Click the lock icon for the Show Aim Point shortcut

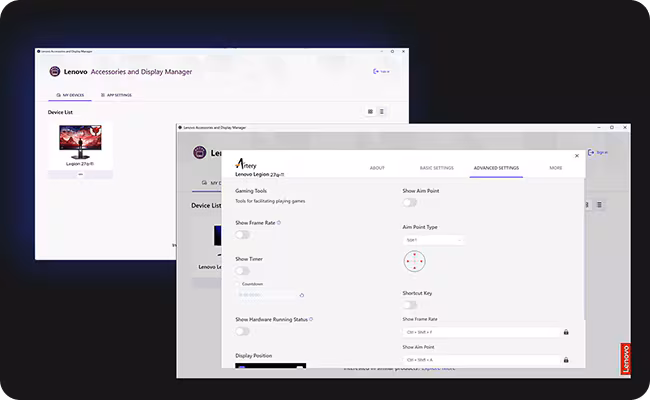(566, 360)
